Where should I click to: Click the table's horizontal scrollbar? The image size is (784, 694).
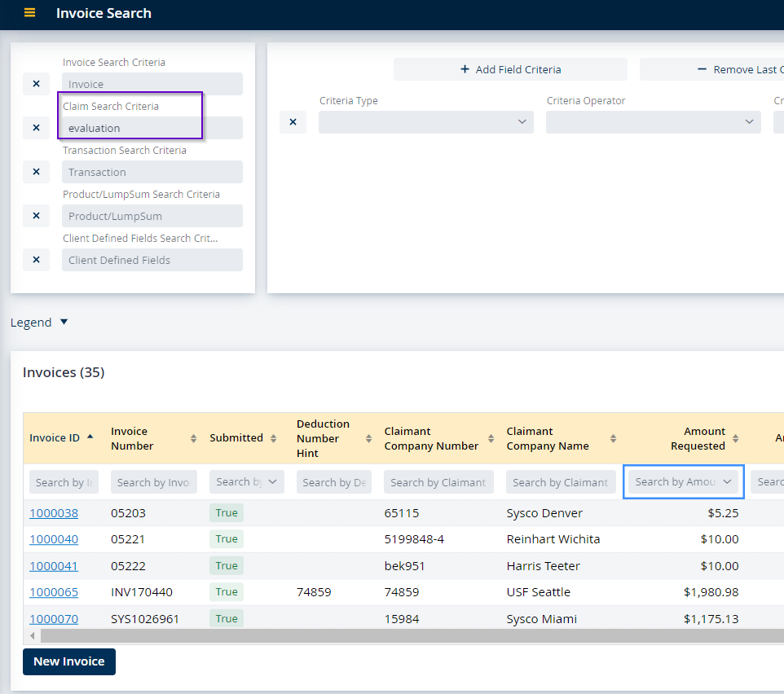pyautogui.click(x=407, y=635)
